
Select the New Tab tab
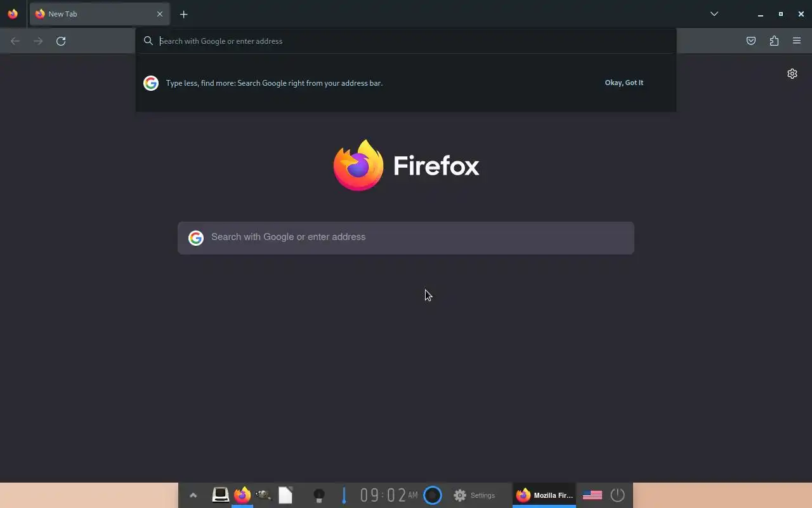click(100, 14)
